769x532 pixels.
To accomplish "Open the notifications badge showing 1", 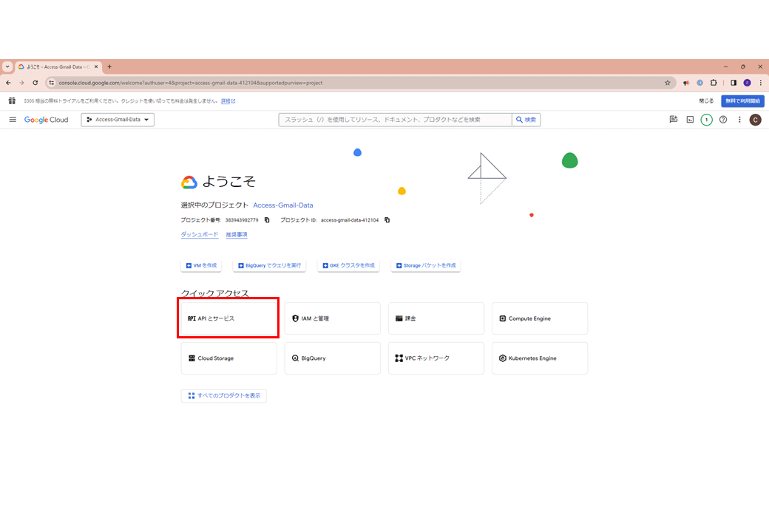I will pyautogui.click(x=706, y=120).
